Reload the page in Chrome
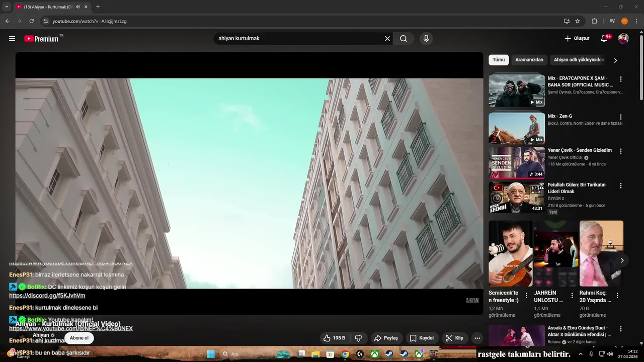The image size is (644, 362). (x=31, y=21)
